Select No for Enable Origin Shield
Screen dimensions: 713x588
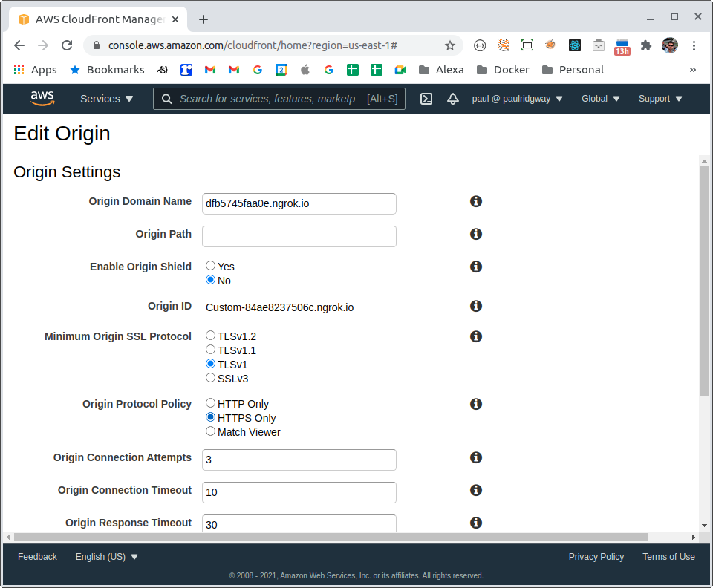tap(210, 279)
